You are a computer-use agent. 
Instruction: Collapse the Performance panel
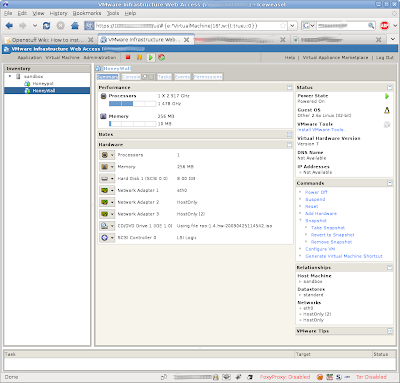[289, 87]
